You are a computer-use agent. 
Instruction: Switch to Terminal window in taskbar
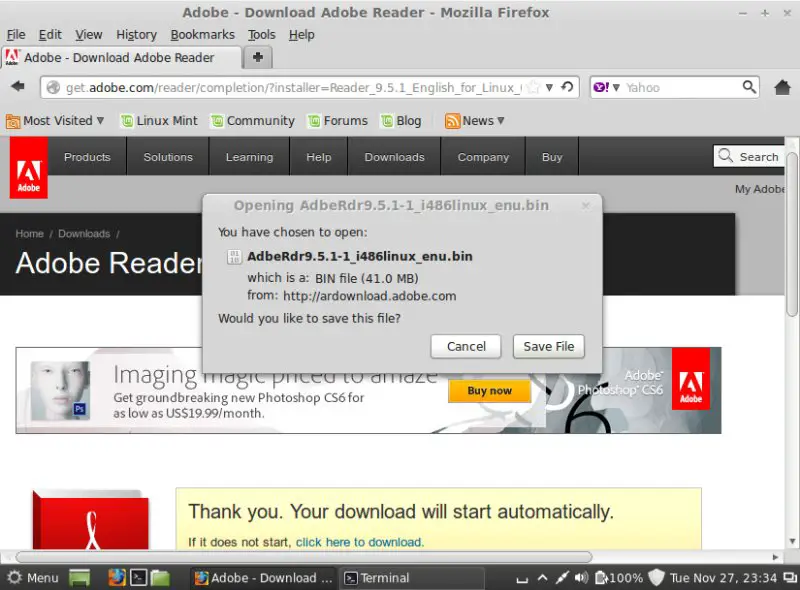(412, 578)
